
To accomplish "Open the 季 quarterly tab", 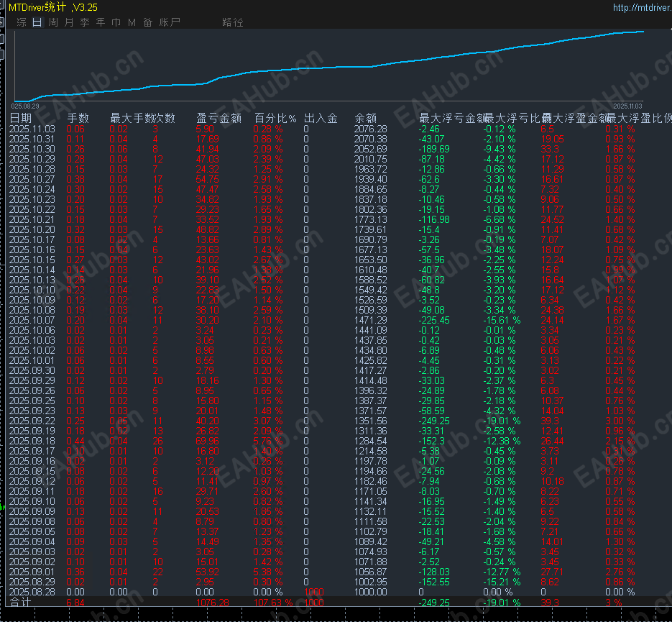I will coord(85,22).
